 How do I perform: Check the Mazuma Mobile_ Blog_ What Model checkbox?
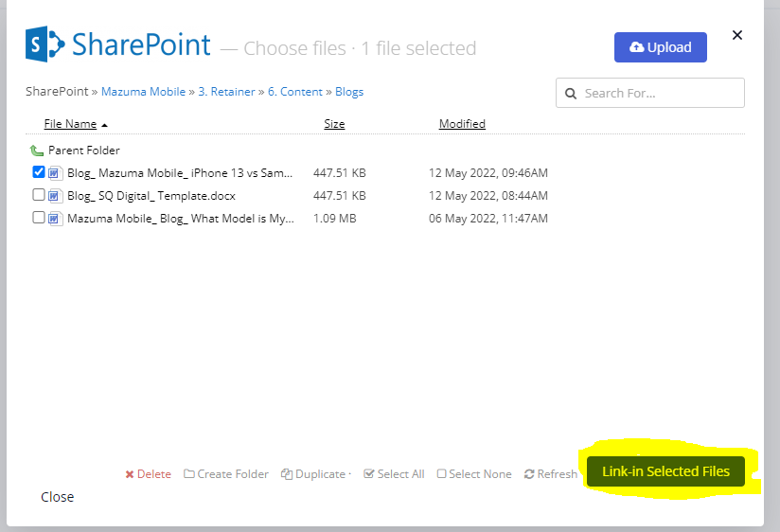point(38,218)
